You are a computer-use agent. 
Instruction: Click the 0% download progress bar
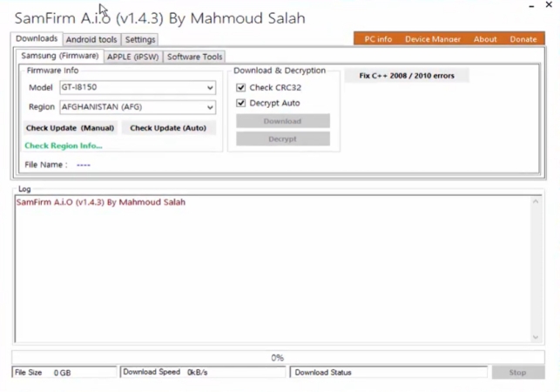(278, 357)
